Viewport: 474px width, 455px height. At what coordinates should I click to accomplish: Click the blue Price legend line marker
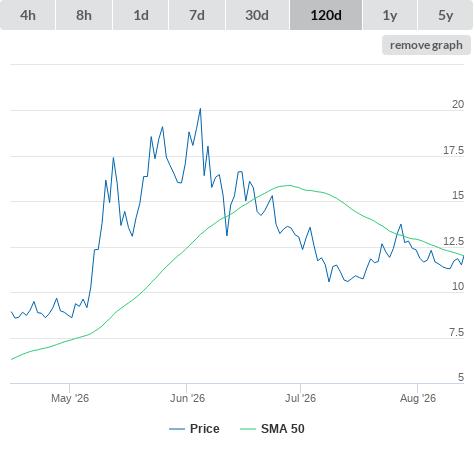[177, 429]
